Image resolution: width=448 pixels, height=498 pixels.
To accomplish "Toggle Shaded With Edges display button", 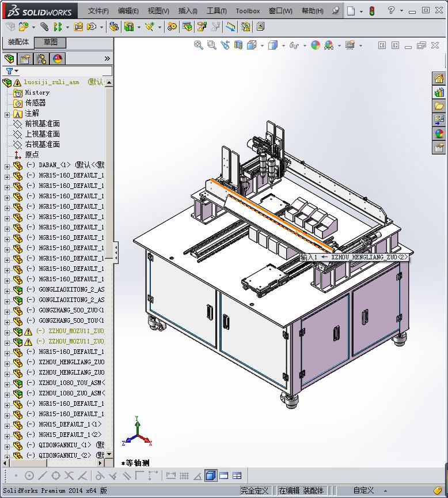I will pyautogui.click(x=211, y=476).
